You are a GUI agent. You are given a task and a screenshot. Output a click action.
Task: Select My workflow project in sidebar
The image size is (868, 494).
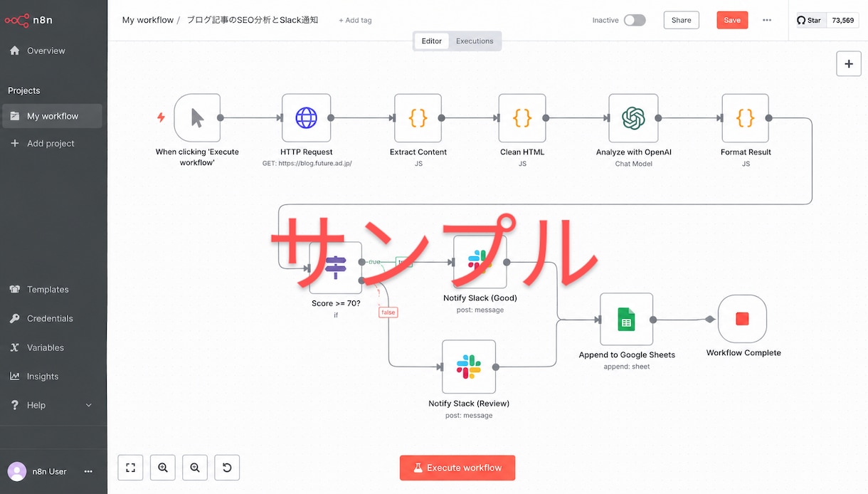pyautogui.click(x=52, y=116)
